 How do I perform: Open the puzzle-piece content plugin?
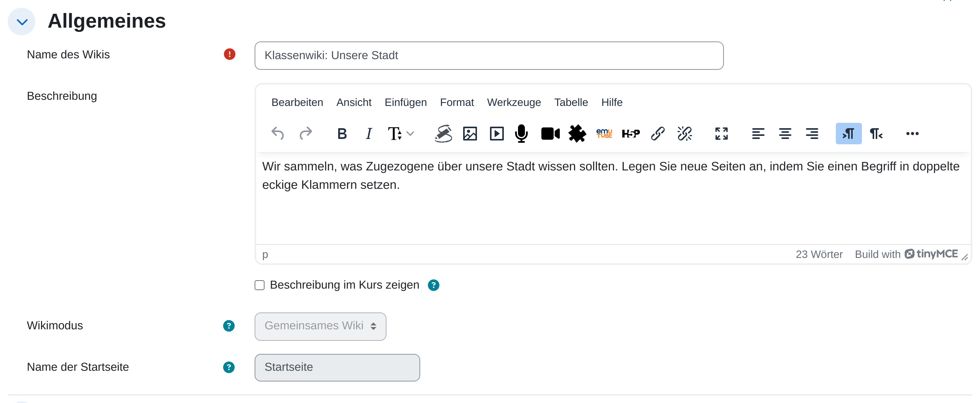[577, 134]
